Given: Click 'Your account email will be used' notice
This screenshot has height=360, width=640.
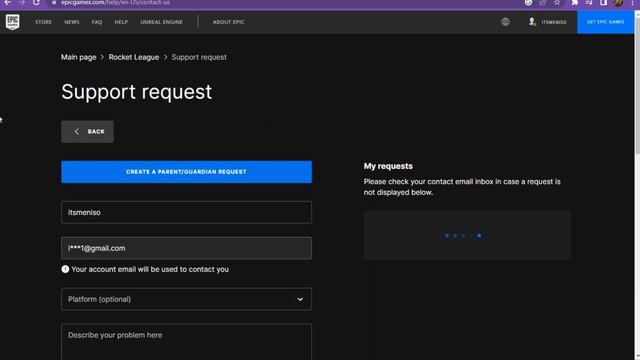Looking at the screenshot, I should click(x=150, y=269).
